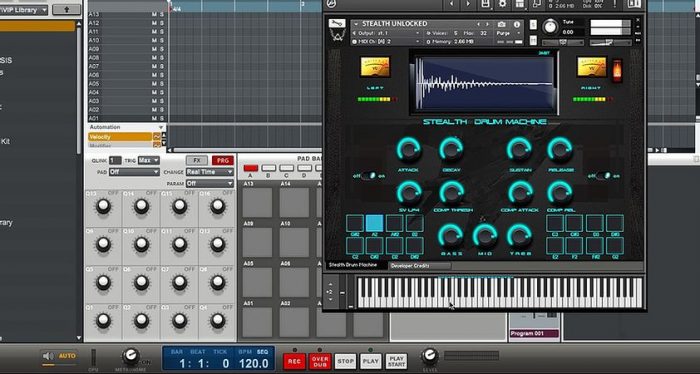Mute track A08
This screenshot has height=374, width=700.
[154, 58]
